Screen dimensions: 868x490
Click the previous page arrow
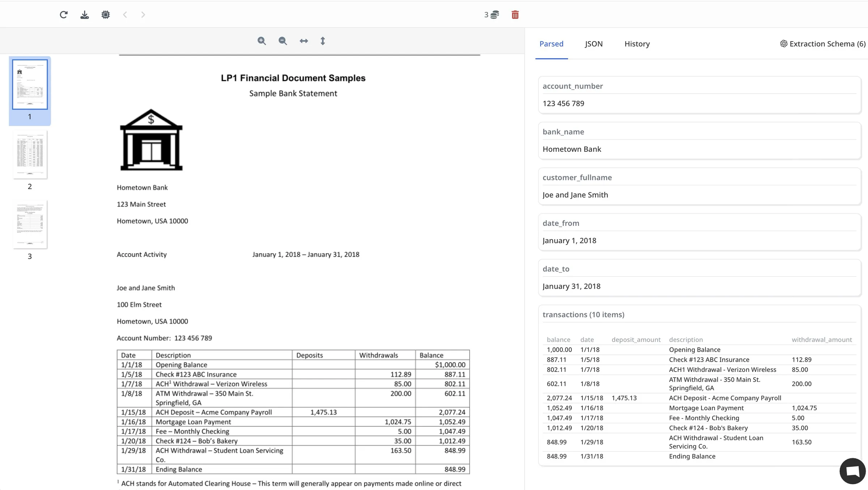click(125, 15)
